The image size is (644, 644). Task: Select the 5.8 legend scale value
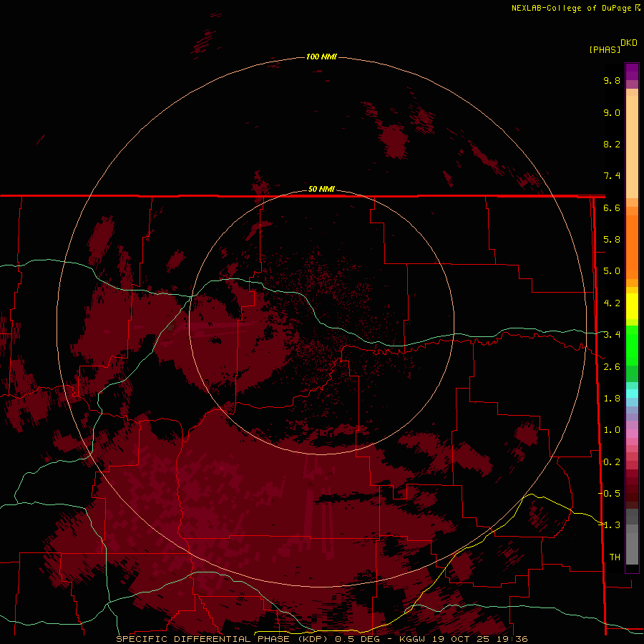click(x=612, y=240)
